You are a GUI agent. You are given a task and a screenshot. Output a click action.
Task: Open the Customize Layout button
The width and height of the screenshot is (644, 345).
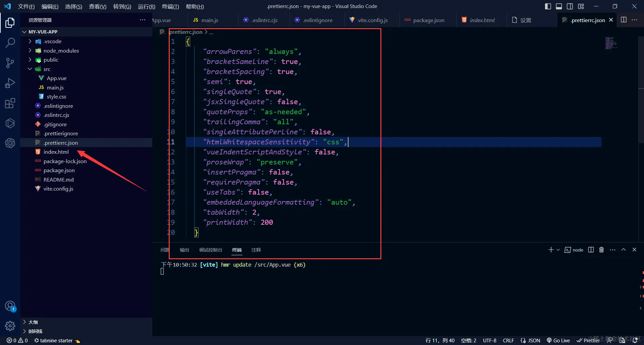[581, 6]
